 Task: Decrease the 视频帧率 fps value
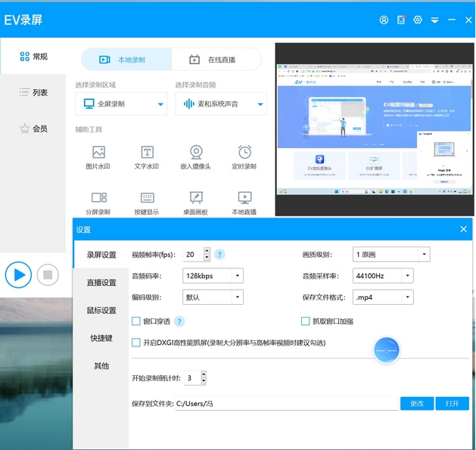pos(207,258)
